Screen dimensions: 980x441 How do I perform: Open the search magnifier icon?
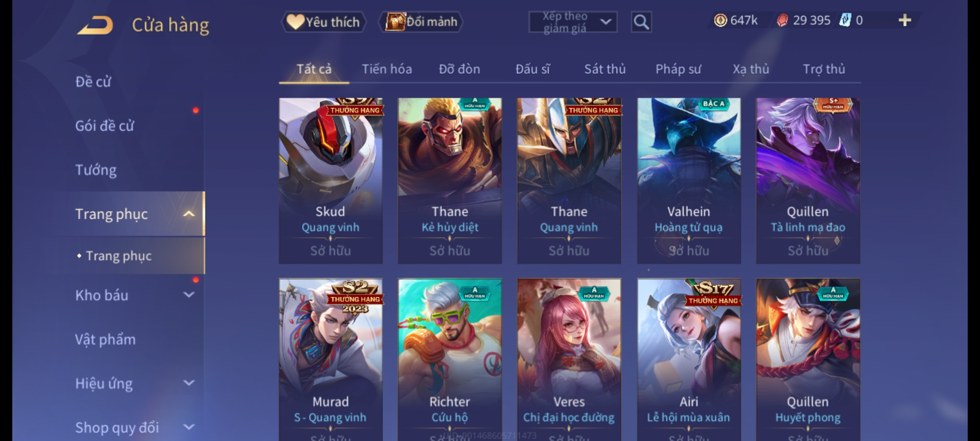[x=641, y=22]
